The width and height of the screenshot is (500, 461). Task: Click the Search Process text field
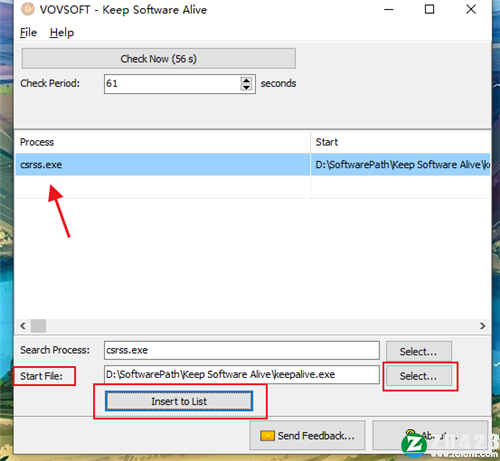242,350
